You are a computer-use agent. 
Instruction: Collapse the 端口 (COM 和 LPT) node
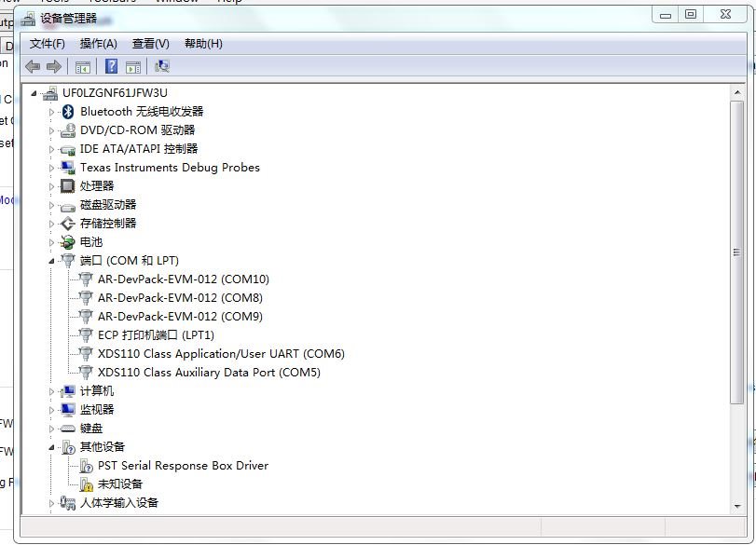coord(51,261)
